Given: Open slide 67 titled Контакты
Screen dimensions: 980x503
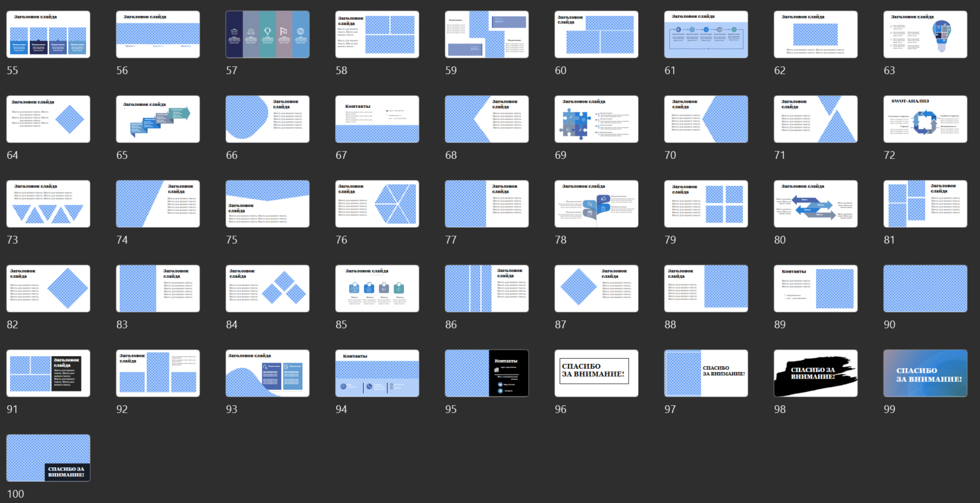Looking at the screenshot, I should point(377,119).
